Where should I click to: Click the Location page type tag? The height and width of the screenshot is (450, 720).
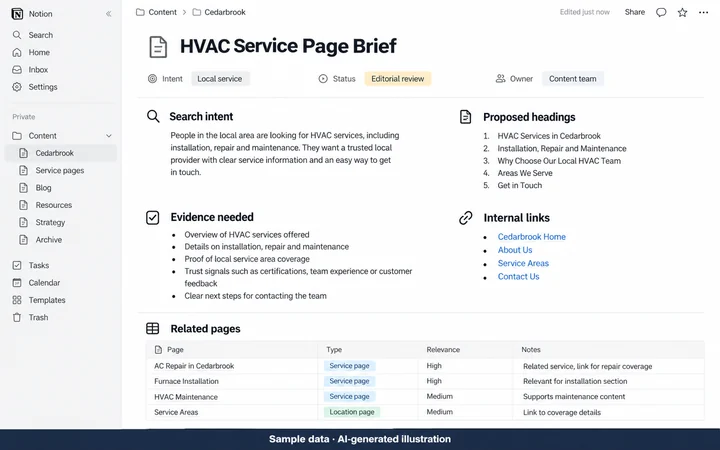pyautogui.click(x=352, y=412)
